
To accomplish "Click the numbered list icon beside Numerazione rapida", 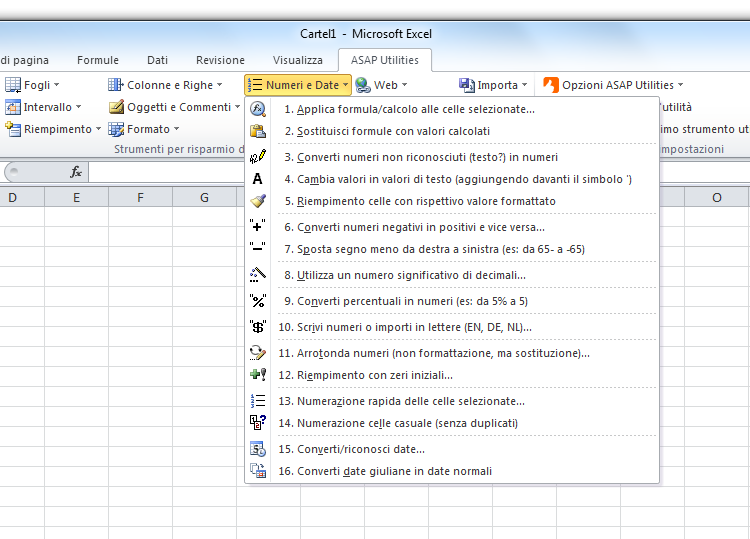I will click(258, 401).
